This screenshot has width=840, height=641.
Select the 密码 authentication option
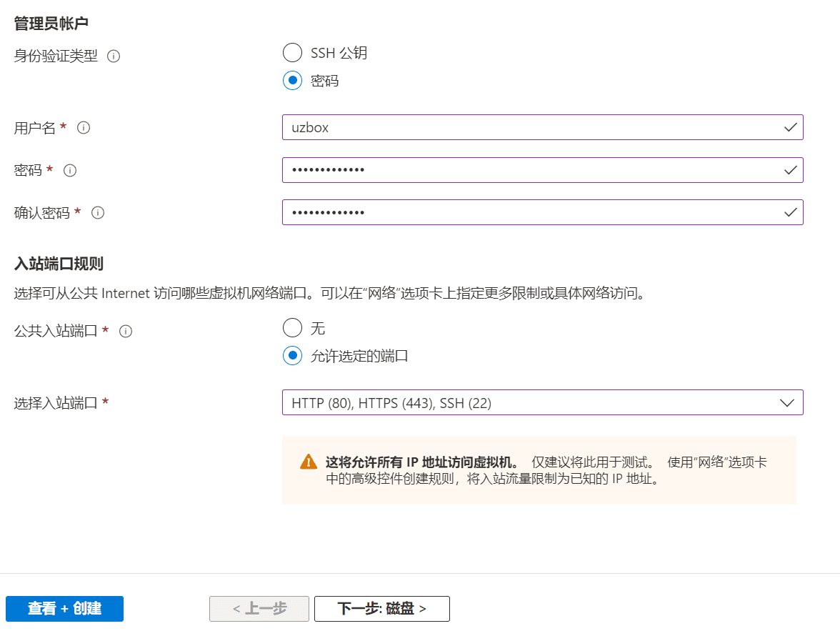point(292,81)
